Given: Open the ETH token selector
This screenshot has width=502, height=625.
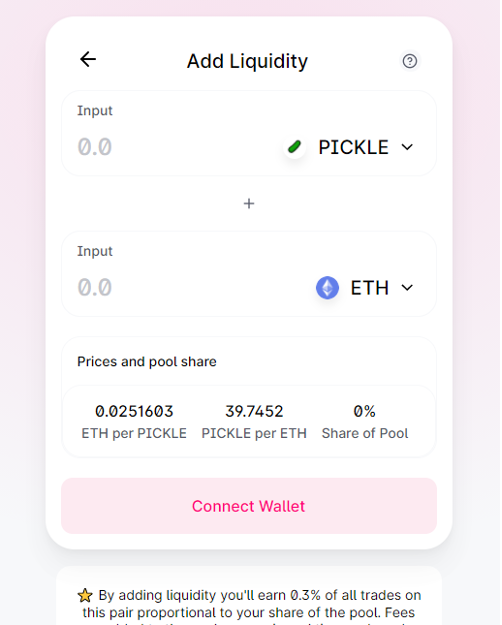Looking at the screenshot, I should pyautogui.click(x=366, y=288).
